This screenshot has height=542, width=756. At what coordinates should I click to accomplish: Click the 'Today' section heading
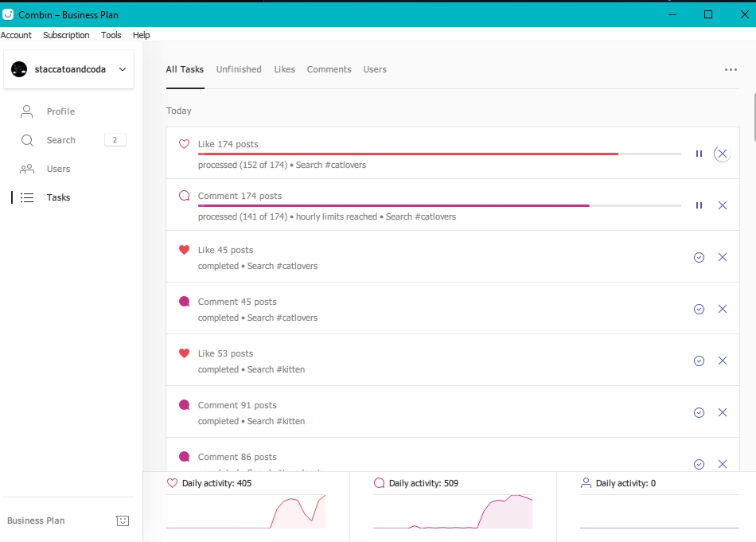[179, 111]
